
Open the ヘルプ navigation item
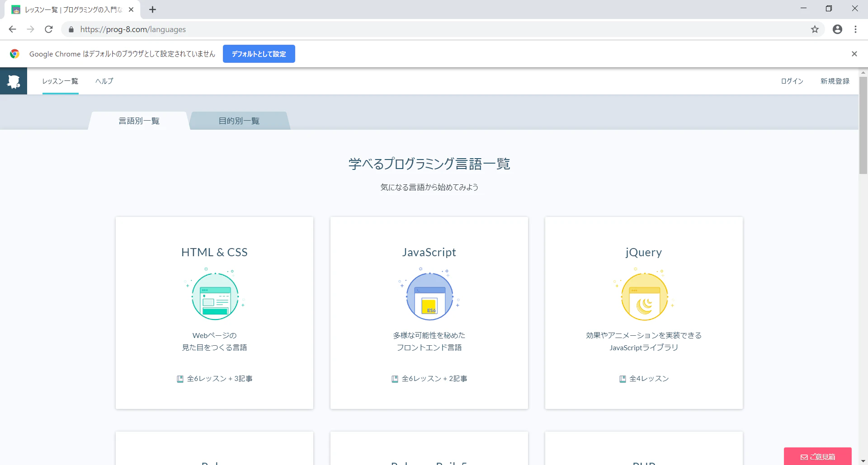pyautogui.click(x=104, y=81)
